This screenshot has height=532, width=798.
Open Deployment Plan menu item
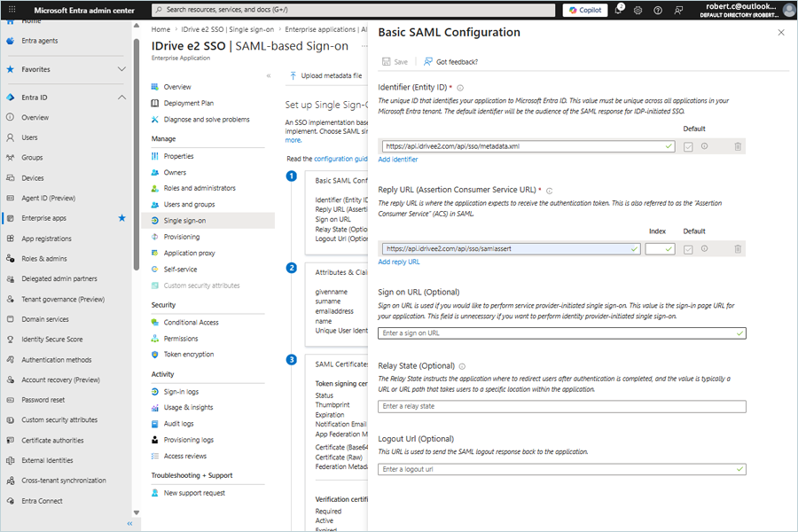189,104
